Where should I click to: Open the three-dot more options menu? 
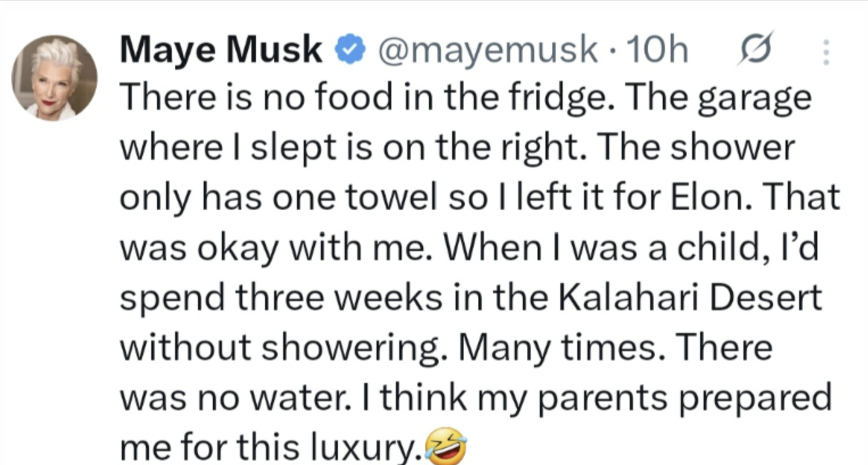[x=826, y=52]
